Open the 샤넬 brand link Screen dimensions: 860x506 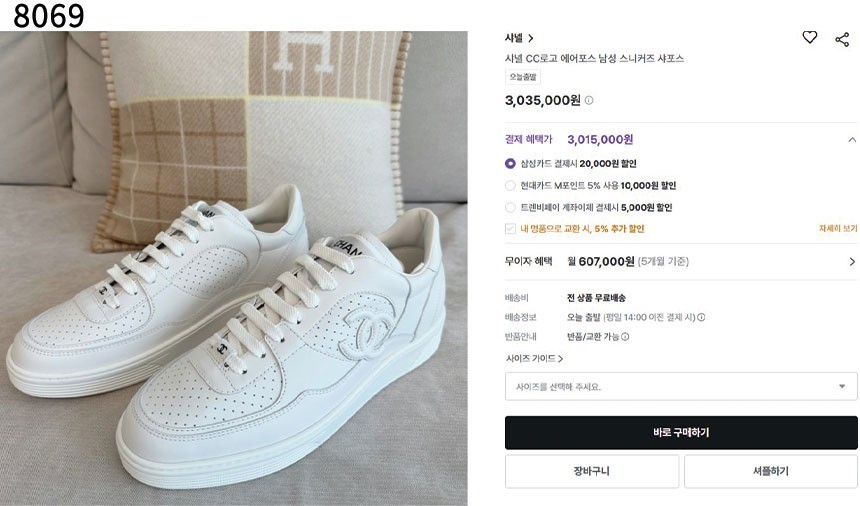519,38
